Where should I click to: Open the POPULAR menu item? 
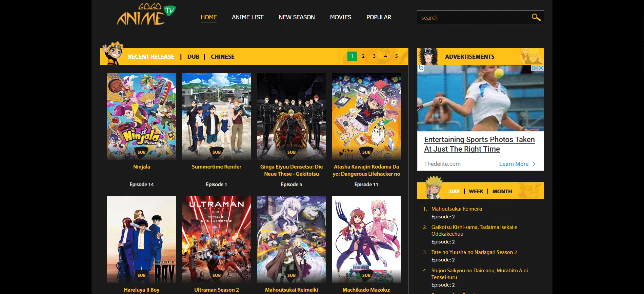379,17
